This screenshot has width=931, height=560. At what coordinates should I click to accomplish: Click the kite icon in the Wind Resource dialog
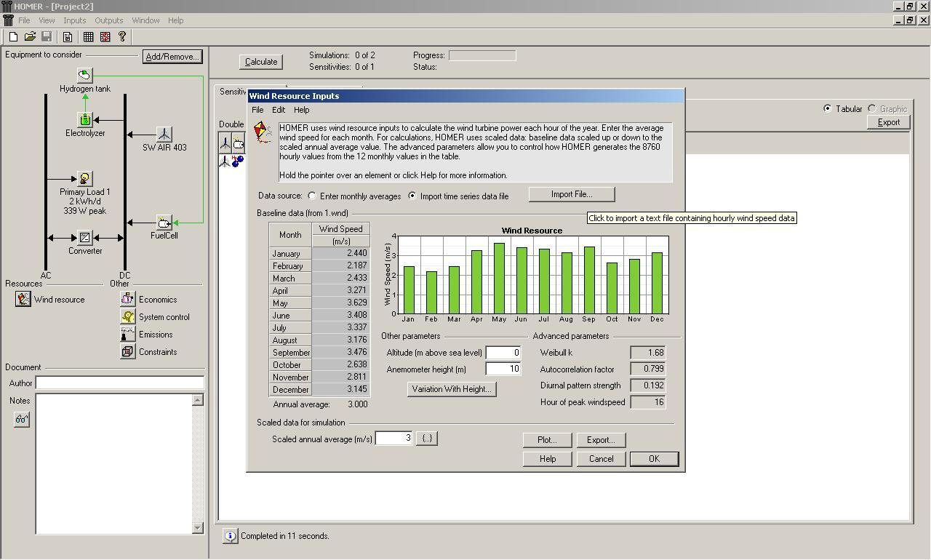[263, 132]
